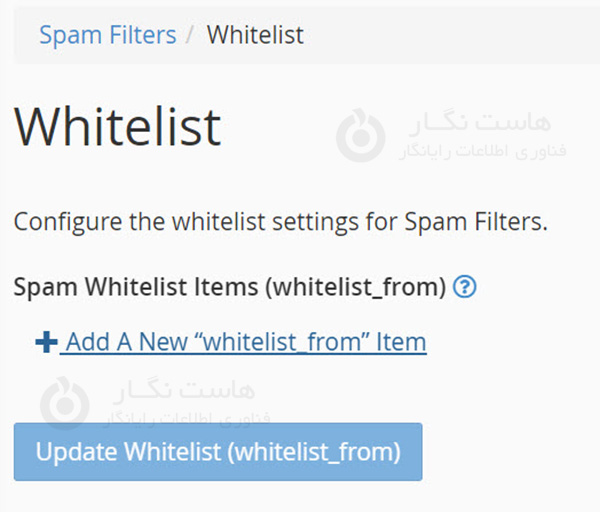600x512 pixels.
Task: Open the Spam Filters breadcrumb link
Action: [107, 35]
